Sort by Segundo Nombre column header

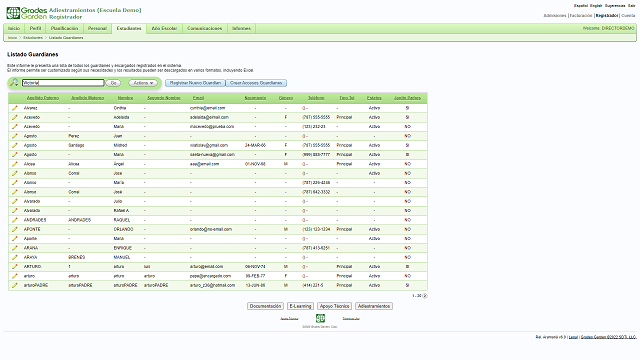coord(164,98)
